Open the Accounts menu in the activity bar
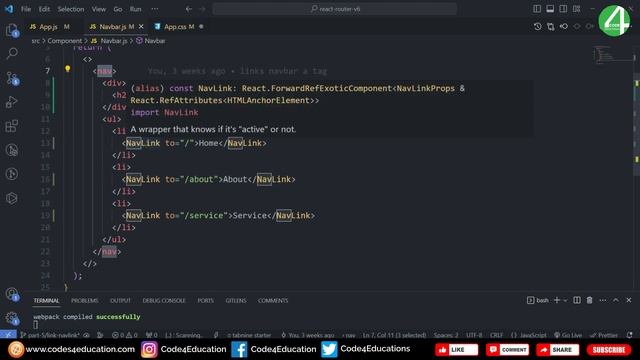Viewport: 640px width, 360px height. pos(11,294)
